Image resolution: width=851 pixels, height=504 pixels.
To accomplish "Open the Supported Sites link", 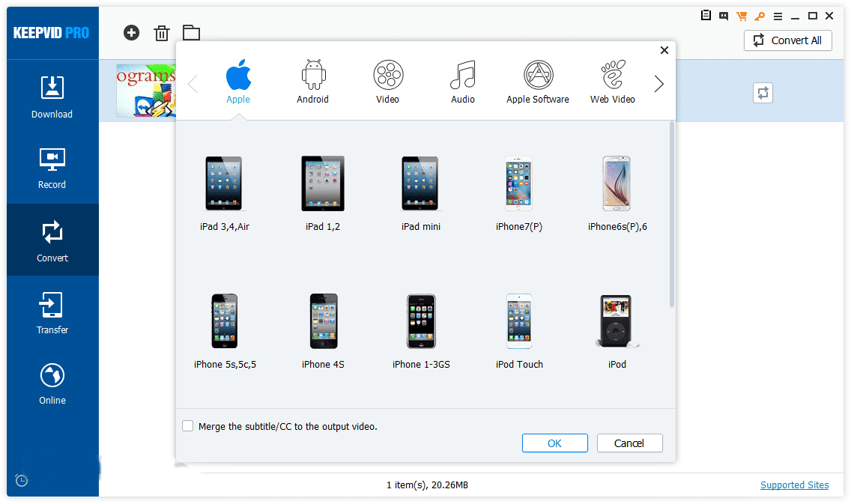I will click(x=794, y=485).
